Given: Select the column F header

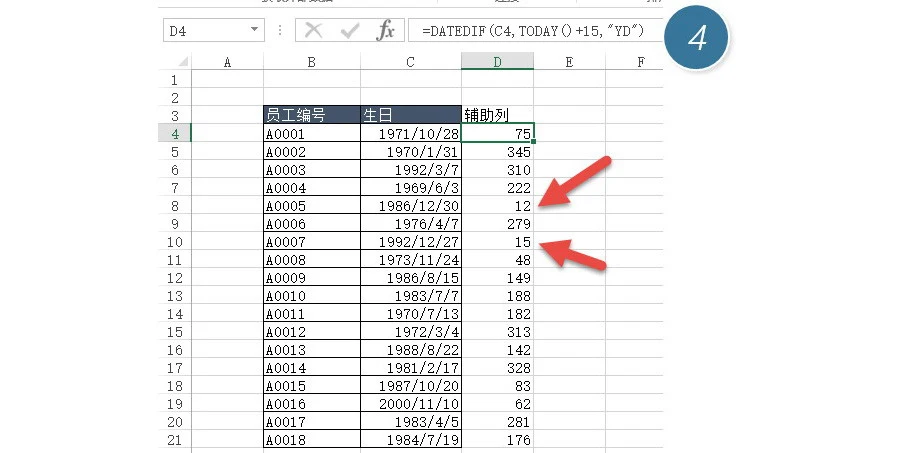Looking at the screenshot, I should [640, 62].
